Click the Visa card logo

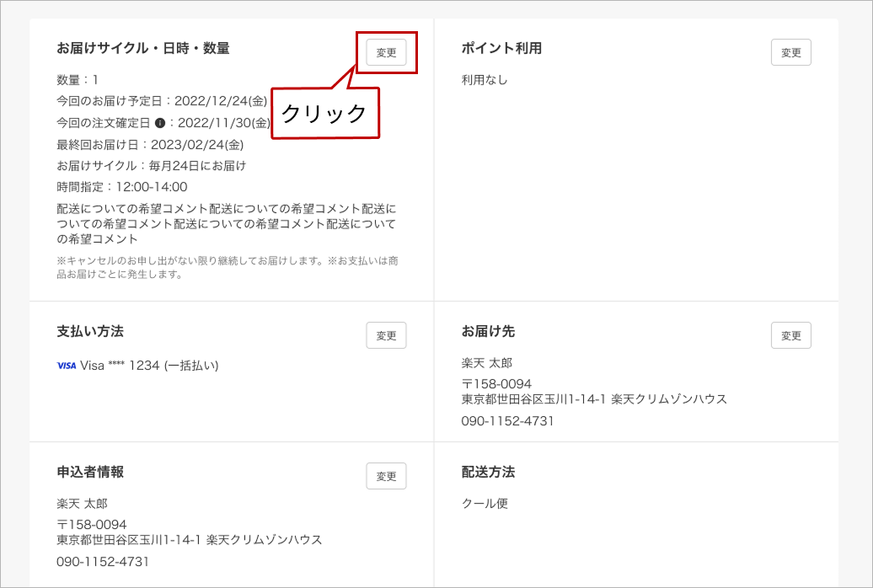[66, 366]
